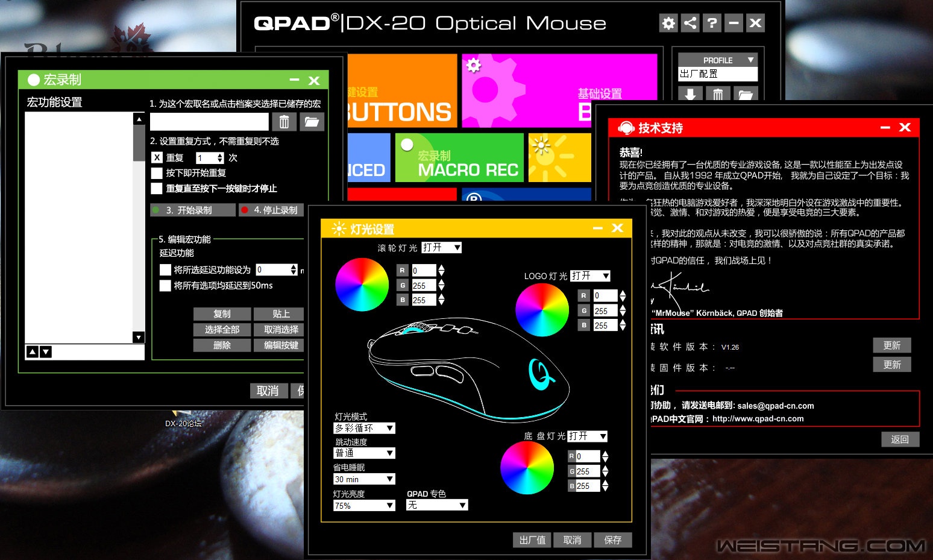
Task: Minimize the macro recording window
Action: [x=295, y=80]
